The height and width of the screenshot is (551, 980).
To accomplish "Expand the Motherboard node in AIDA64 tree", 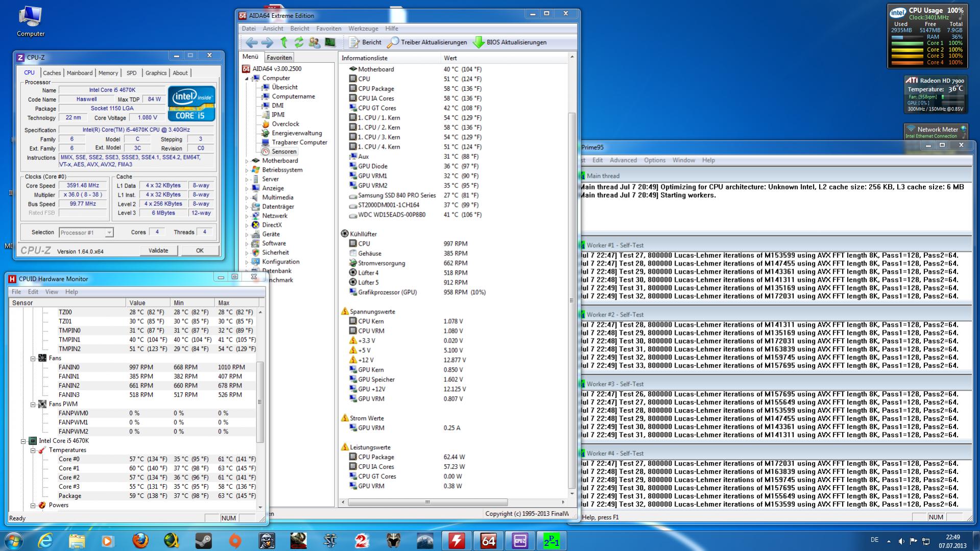I will (247, 161).
